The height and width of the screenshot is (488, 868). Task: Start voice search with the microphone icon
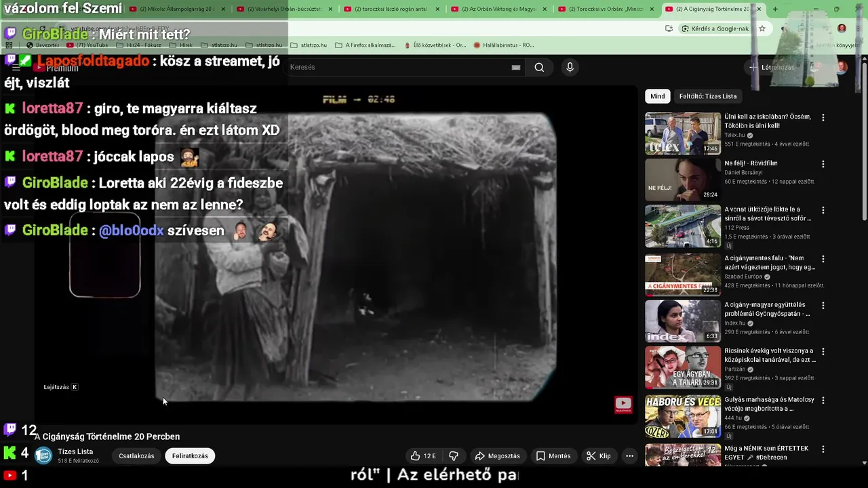570,67
